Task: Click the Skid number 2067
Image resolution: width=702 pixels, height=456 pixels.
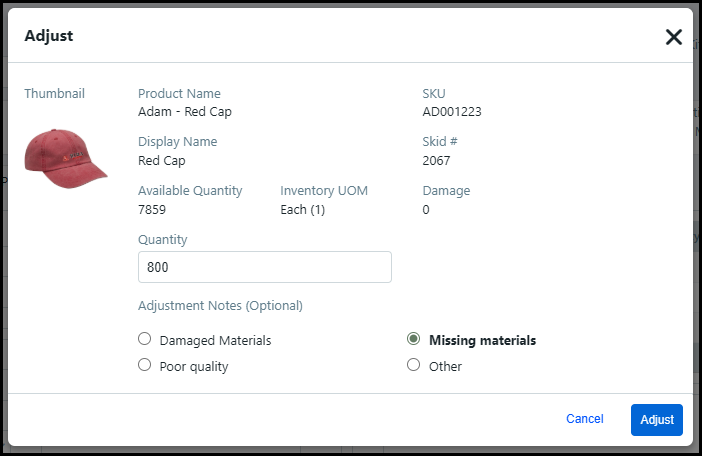Action: (x=436, y=160)
